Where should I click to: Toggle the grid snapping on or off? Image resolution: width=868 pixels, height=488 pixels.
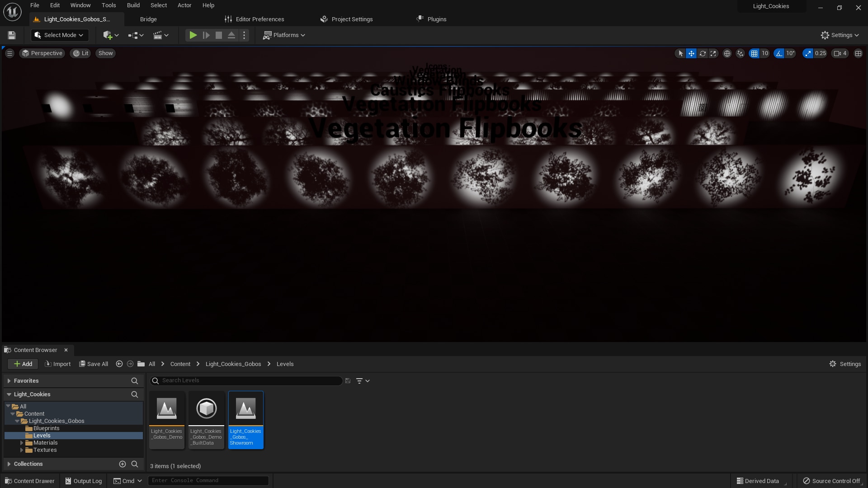coord(754,53)
